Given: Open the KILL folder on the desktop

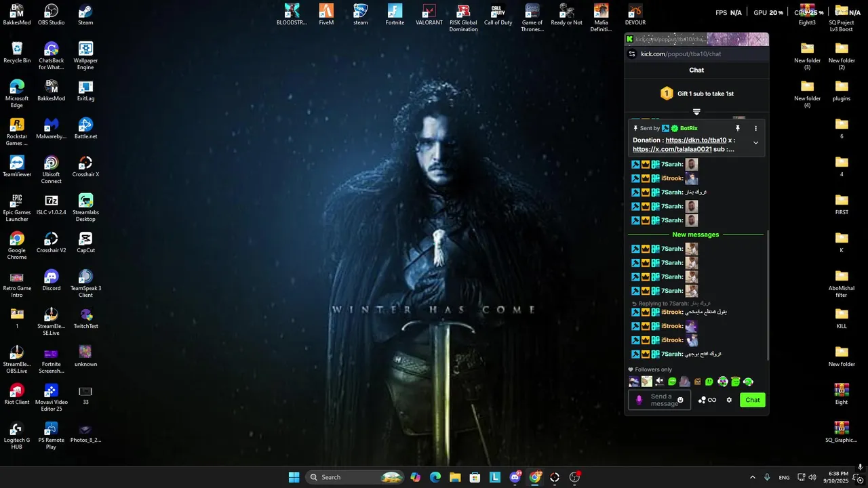Looking at the screenshot, I should pos(842,318).
